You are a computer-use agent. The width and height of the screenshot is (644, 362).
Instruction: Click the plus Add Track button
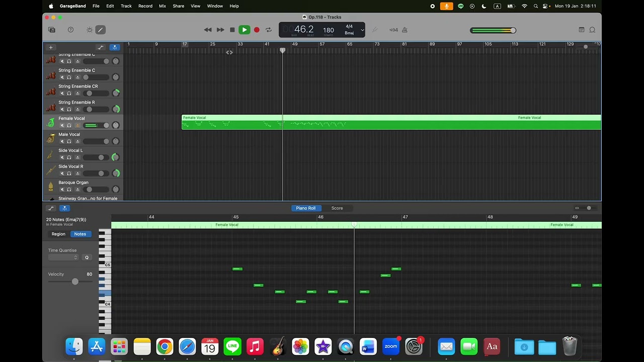[x=50, y=47]
